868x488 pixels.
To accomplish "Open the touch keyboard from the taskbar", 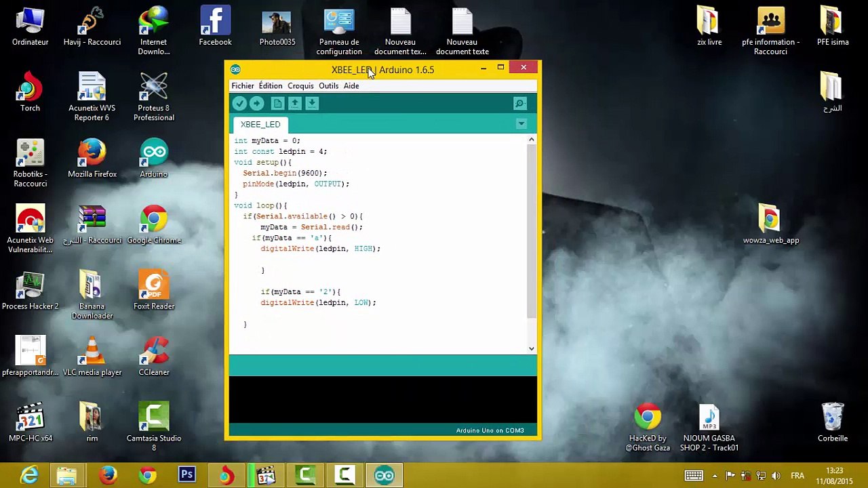I will [694, 476].
